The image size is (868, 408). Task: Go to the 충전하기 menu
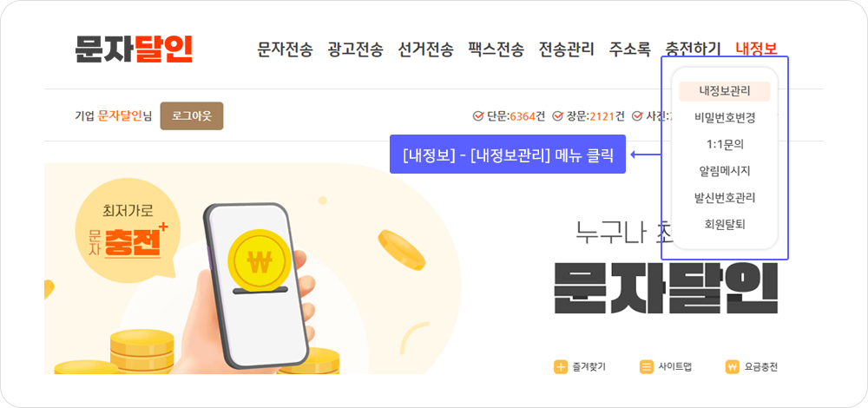(x=693, y=49)
